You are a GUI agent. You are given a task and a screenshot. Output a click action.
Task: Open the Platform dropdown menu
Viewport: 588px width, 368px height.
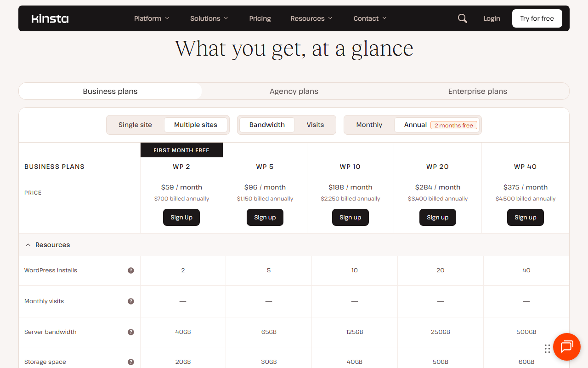coord(152,18)
